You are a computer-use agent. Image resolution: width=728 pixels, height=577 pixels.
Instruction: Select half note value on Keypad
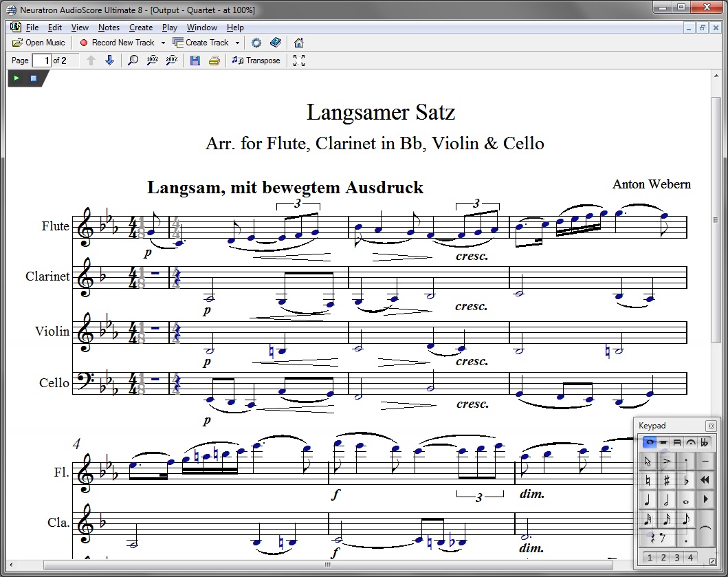(667, 499)
